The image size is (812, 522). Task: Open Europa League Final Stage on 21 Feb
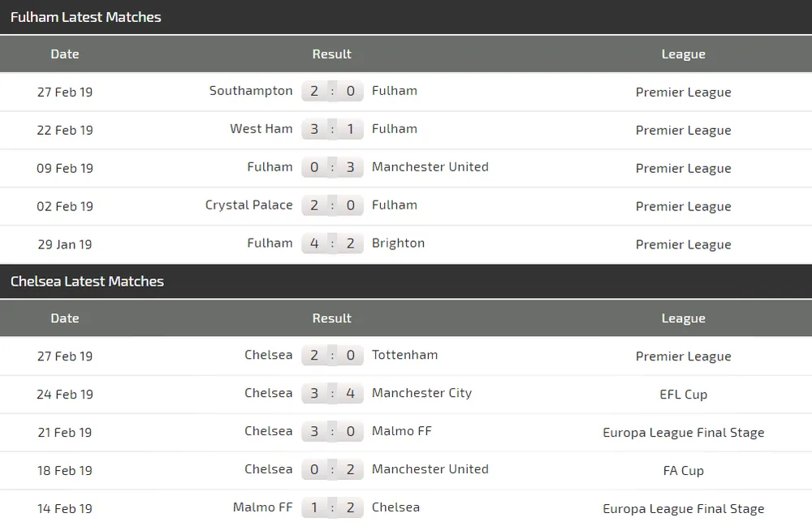683,433
